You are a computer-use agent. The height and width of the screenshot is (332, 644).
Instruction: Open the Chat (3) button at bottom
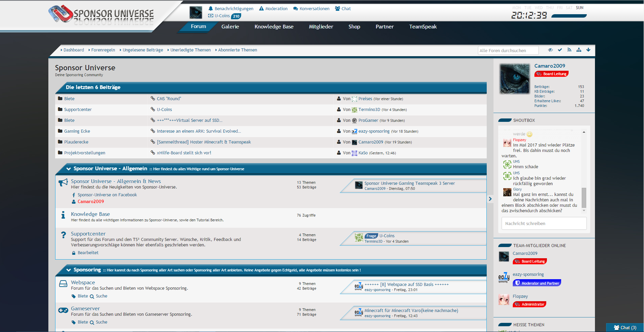click(625, 328)
